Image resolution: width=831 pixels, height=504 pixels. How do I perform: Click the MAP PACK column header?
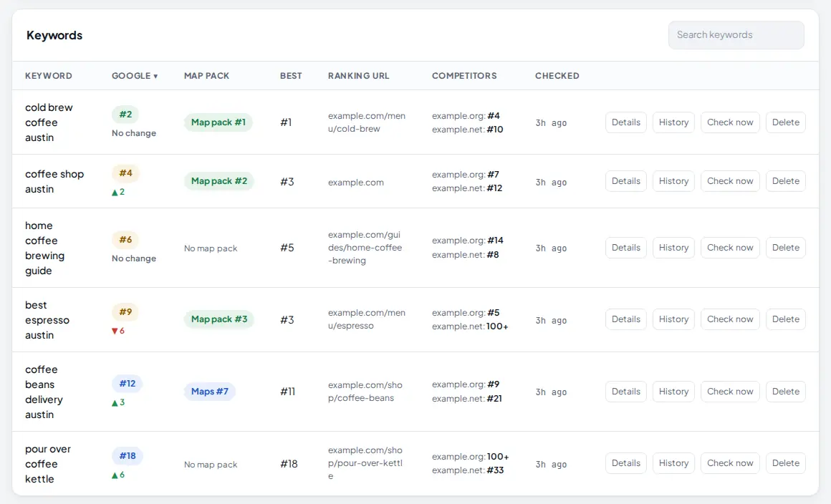[207, 76]
